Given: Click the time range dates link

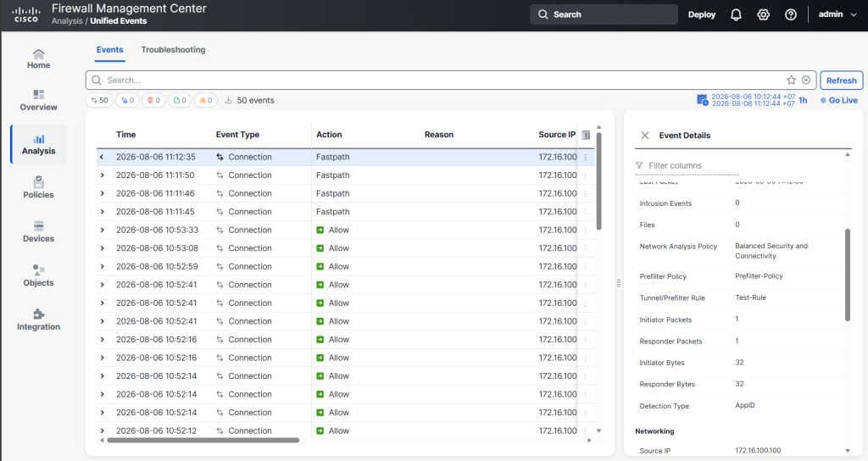Looking at the screenshot, I should [x=753, y=100].
